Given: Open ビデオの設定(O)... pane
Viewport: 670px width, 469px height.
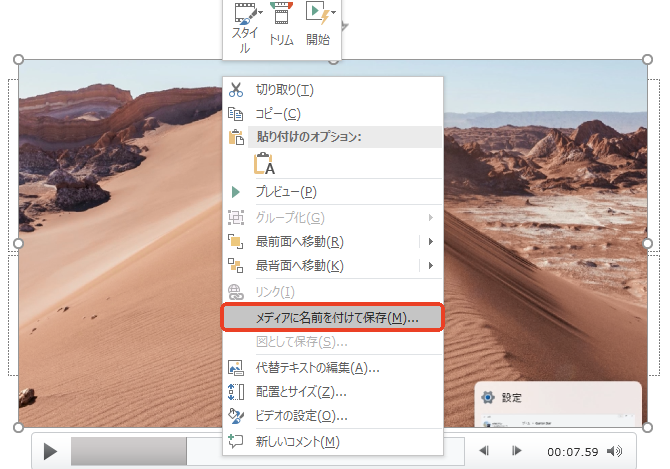Looking at the screenshot, I should [332, 416].
